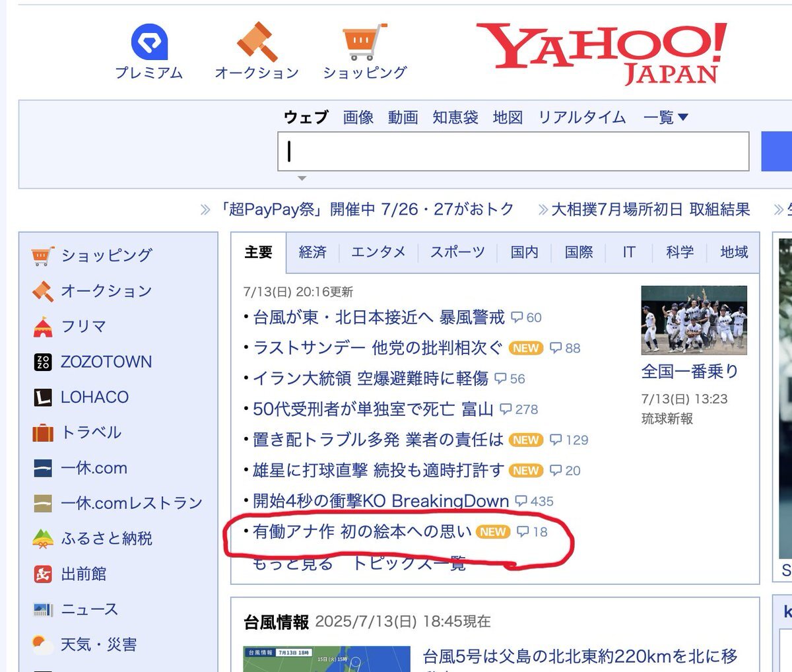Click the ニュース newspaper icon
Viewport: 792px width, 672px height.
click(43, 609)
